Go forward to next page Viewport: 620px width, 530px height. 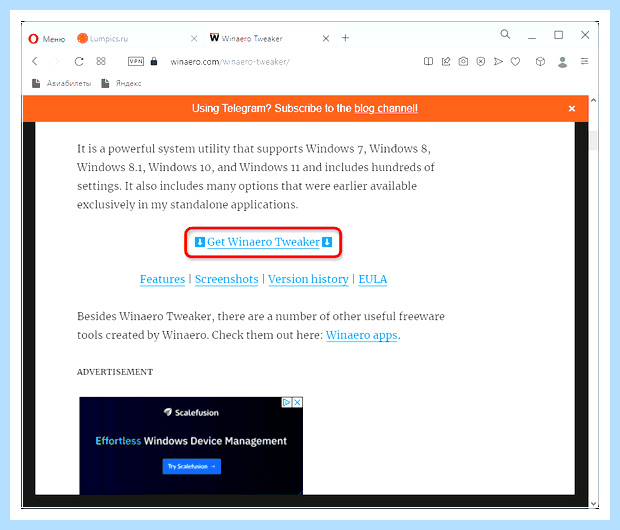click(57, 61)
